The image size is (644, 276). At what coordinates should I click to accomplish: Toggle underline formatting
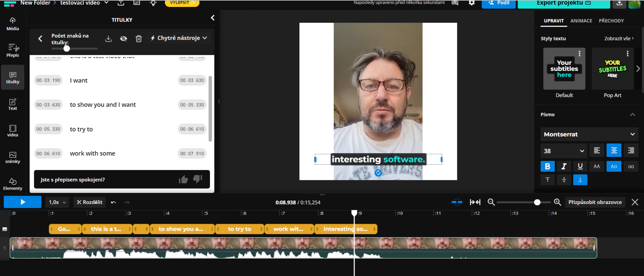pos(580,166)
